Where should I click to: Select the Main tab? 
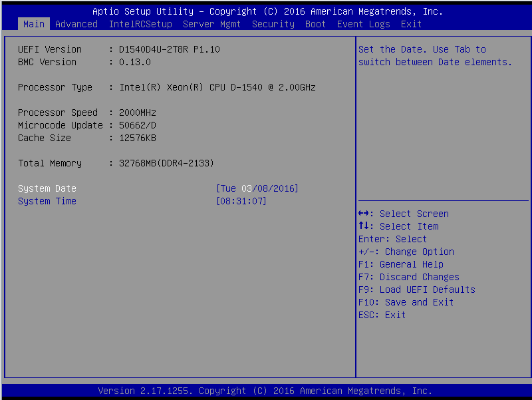pos(34,24)
